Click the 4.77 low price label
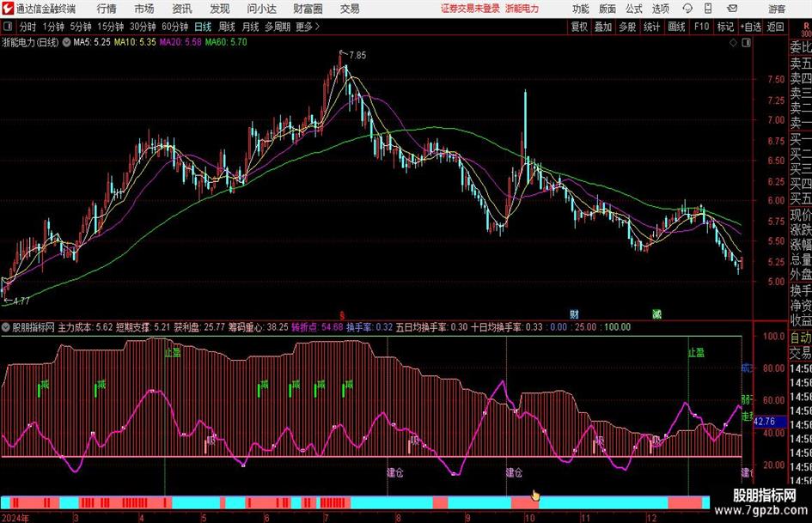Screen dimensions: 812x523 point(21,301)
